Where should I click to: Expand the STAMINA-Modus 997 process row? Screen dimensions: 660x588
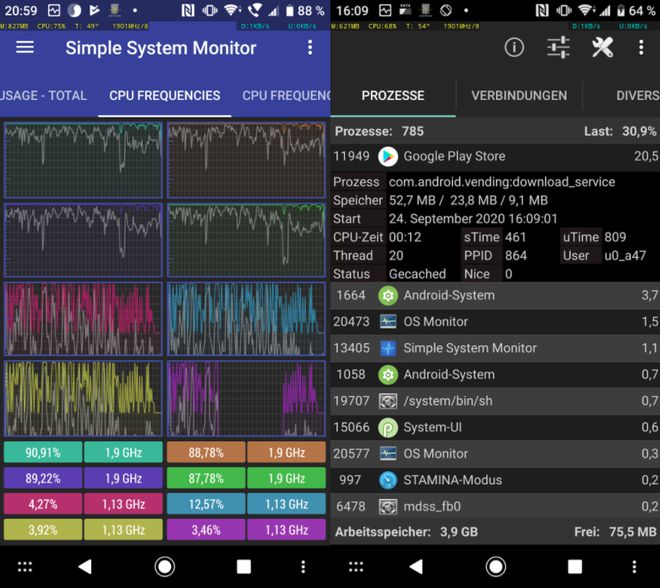(x=495, y=480)
